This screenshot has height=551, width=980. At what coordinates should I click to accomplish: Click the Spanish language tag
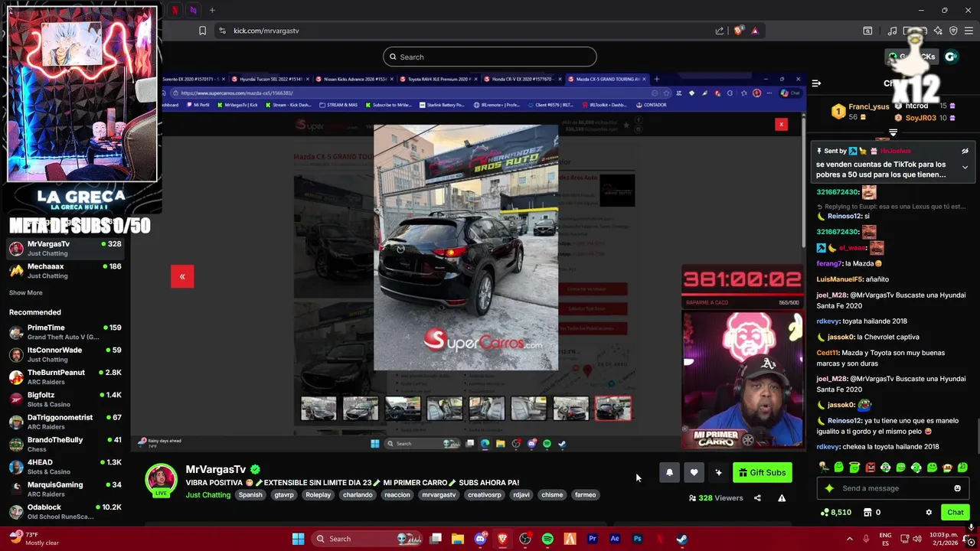point(250,495)
